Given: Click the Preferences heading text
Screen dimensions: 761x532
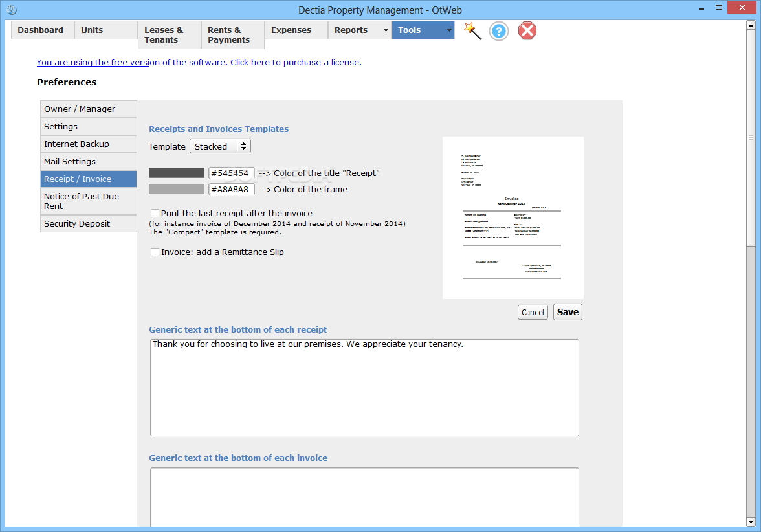Looking at the screenshot, I should [x=67, y=82].
